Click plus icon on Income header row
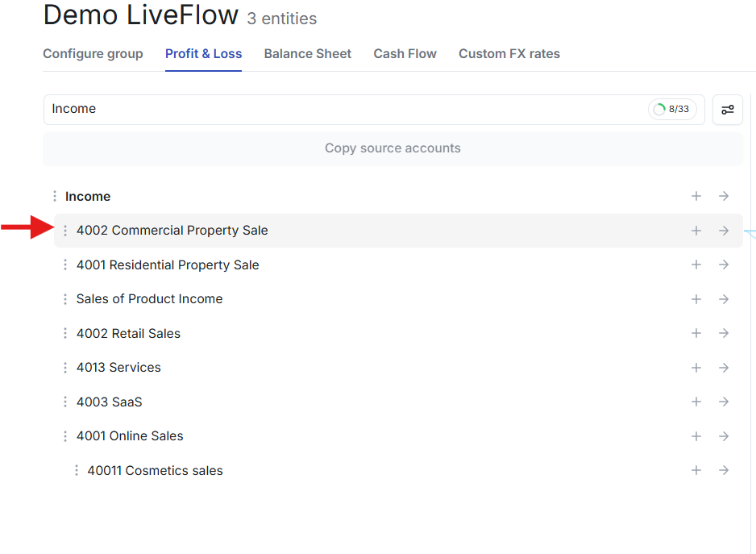This screenshot has height=554, width=756. click(696, 196)
